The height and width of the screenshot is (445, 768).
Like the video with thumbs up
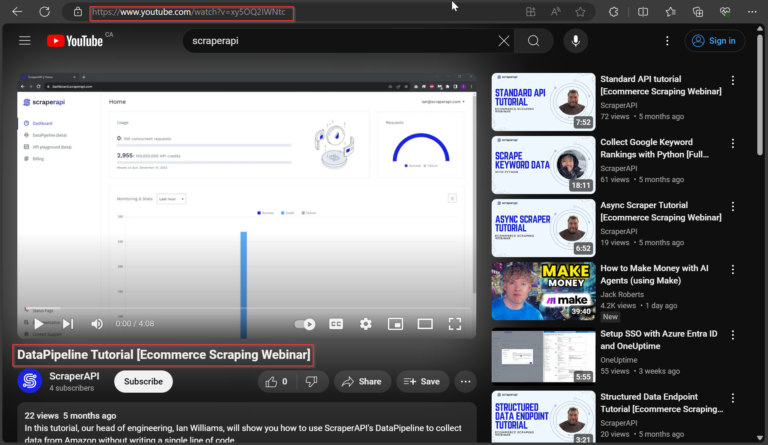[x=277, y=381]
